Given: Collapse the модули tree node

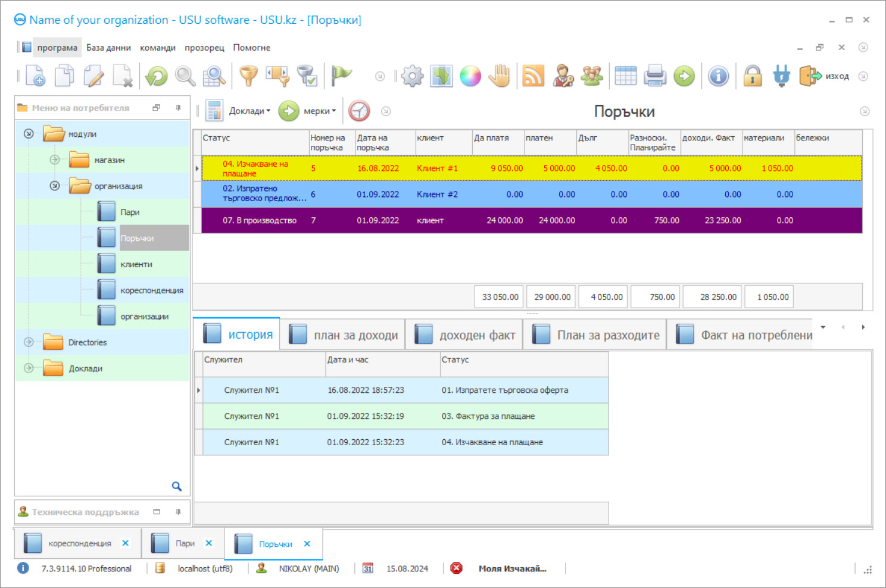Looking at the screenshot, I should pyautogui.click(x=29, y=134).
